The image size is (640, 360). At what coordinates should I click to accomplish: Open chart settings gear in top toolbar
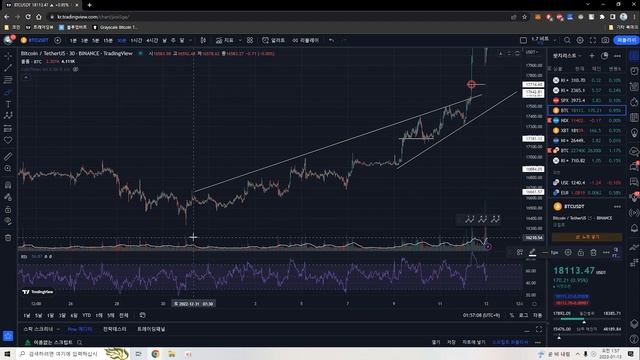(x=580, y=40)
